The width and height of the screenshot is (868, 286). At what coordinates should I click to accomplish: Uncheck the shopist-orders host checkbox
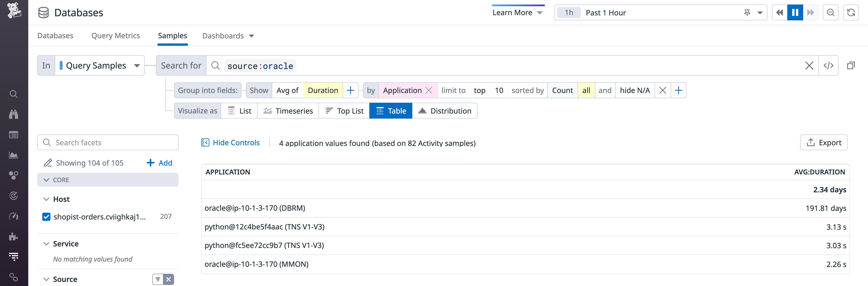pos(46,217)
